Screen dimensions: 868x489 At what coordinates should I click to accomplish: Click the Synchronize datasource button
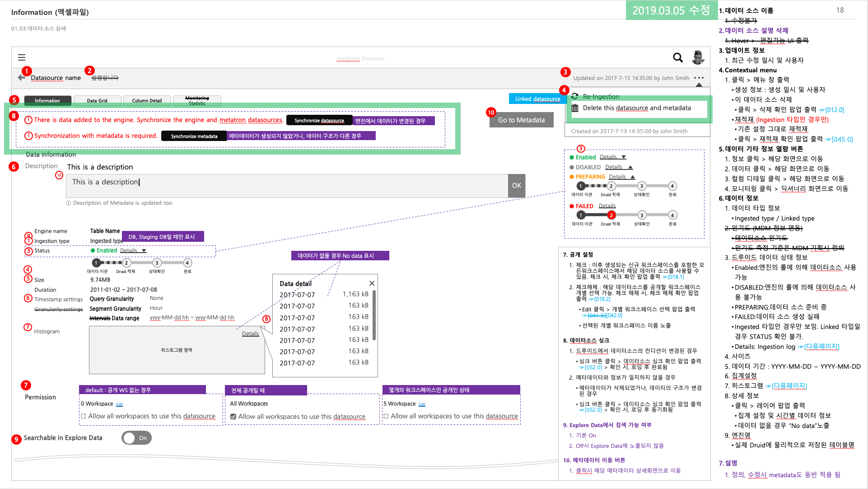319,120
